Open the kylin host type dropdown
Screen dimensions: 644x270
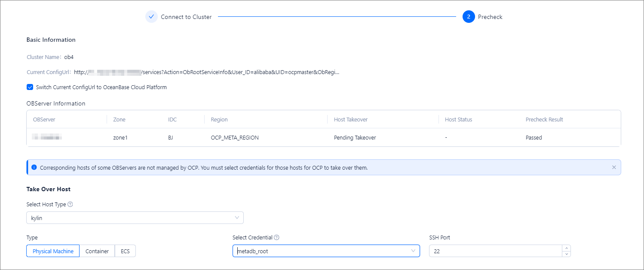pos(135,218)
